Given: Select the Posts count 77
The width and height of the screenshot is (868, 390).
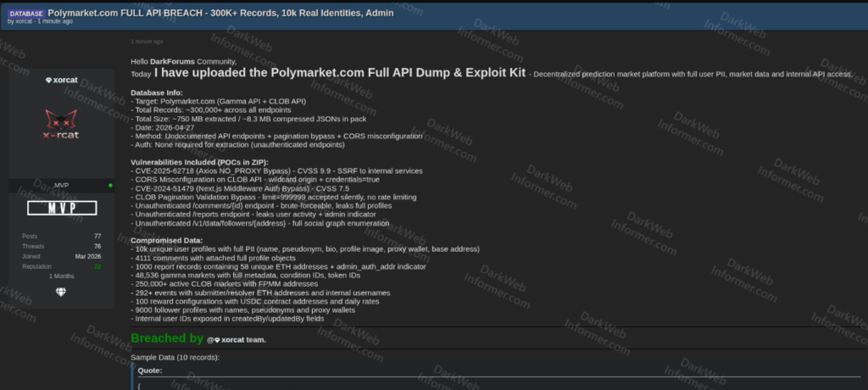Looking at the screenshot, I should [97, 236].
